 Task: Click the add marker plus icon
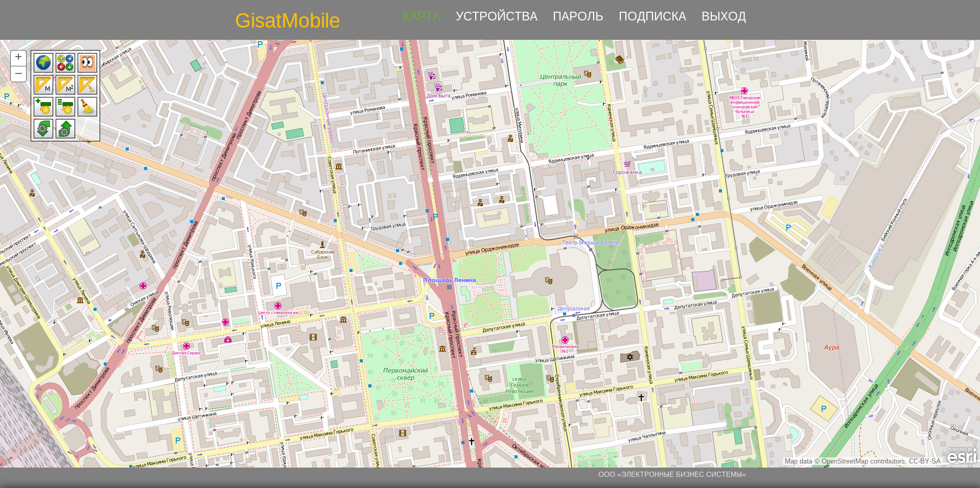[43, 107]
